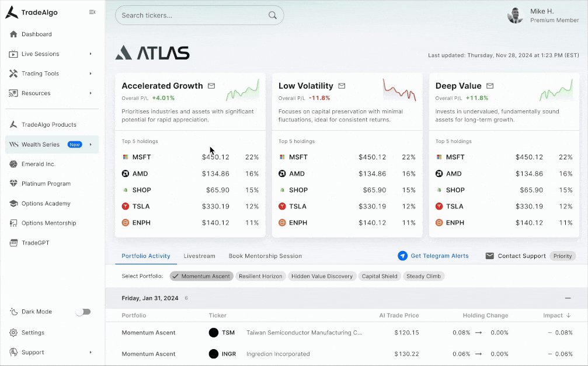Select the Hidden Value Discovery portfolio chip

(x=322, y=276)
